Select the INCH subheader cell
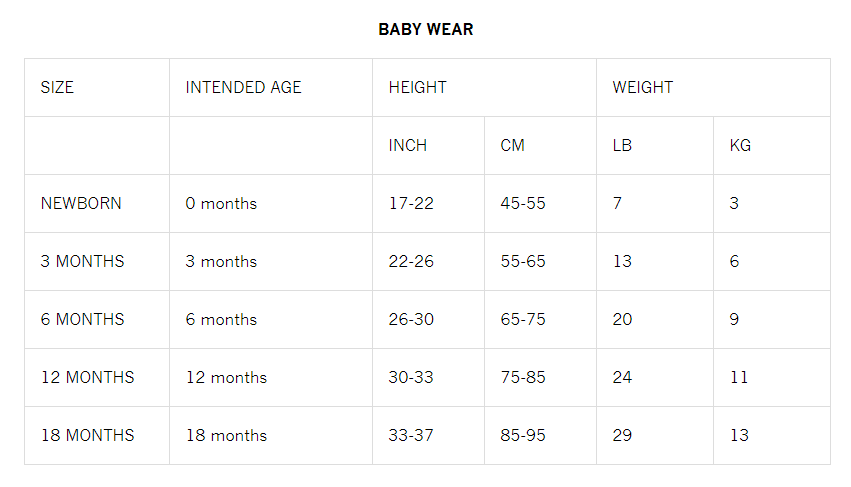Image resolution: width=851 pixels, height=487 pixels. click(407, 146)
